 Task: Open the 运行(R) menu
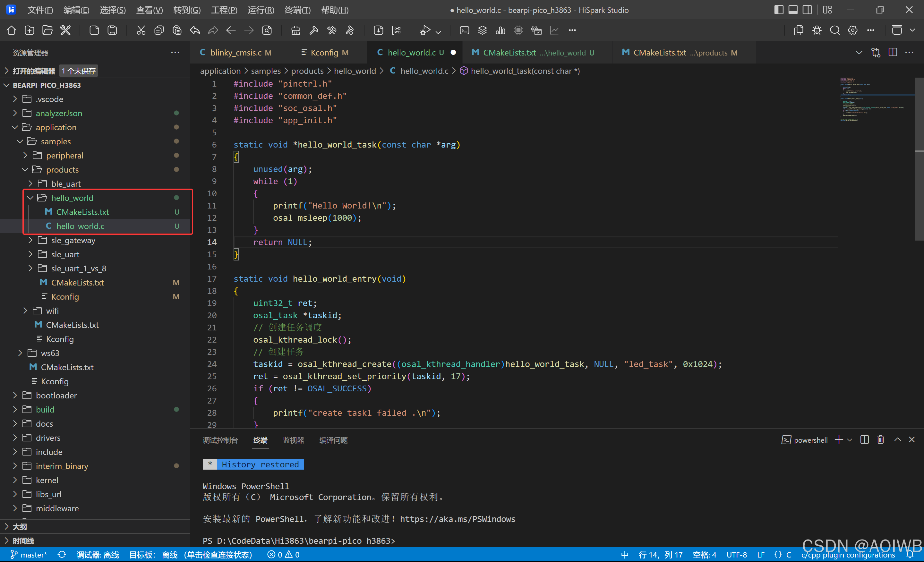pos(261,10)
